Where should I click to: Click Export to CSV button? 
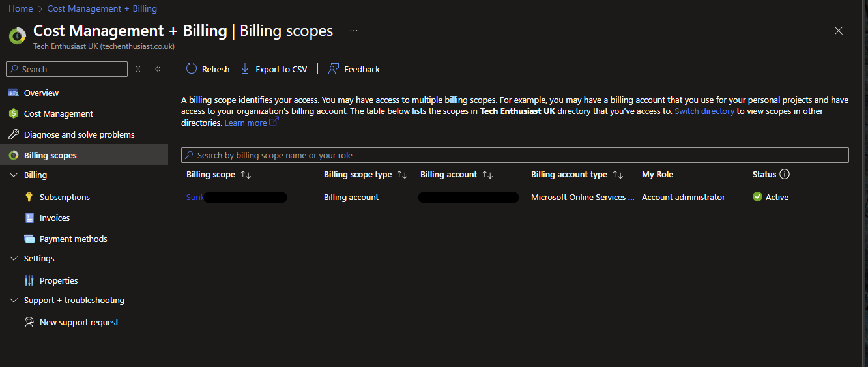[x=274, y=69]
